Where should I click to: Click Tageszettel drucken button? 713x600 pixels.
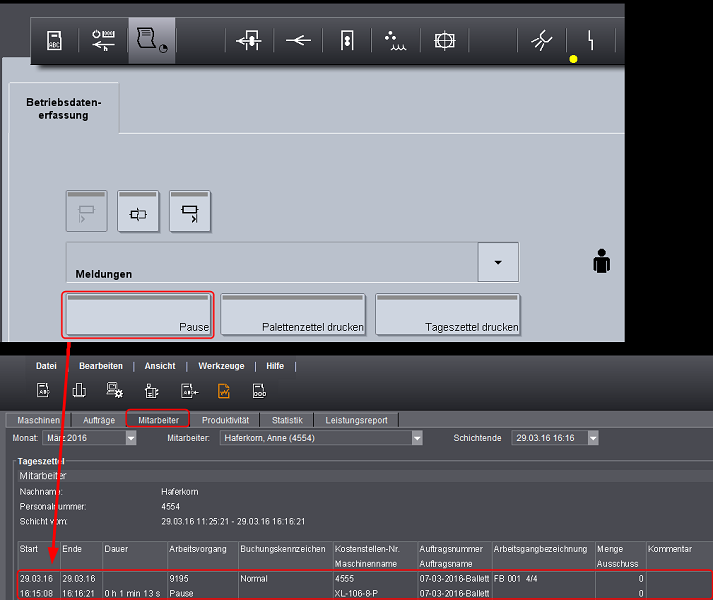[x=450, y=315]
